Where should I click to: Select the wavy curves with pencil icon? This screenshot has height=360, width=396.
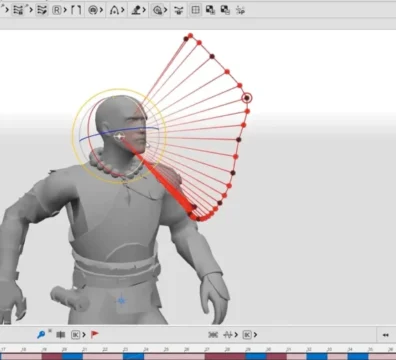pyautogui.click(x=42, y=10)
